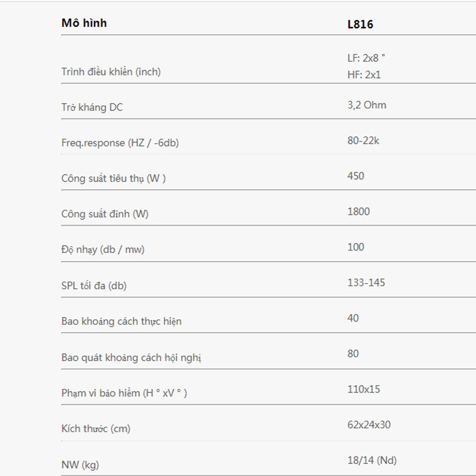Click the 450 power value

click(x=356, y=176)
